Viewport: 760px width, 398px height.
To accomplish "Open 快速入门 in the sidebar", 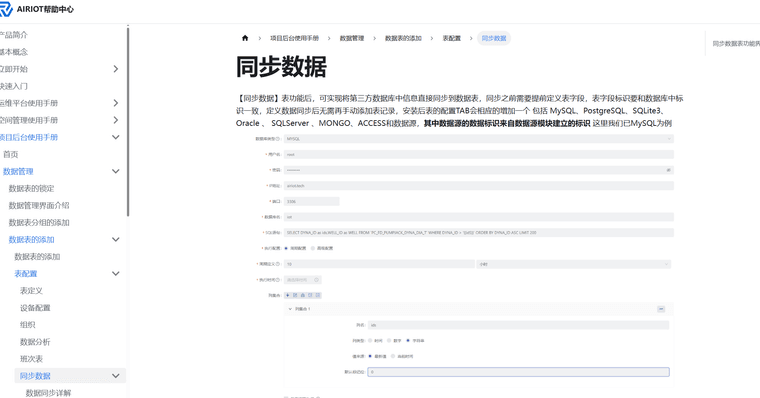I will (14, 86).
